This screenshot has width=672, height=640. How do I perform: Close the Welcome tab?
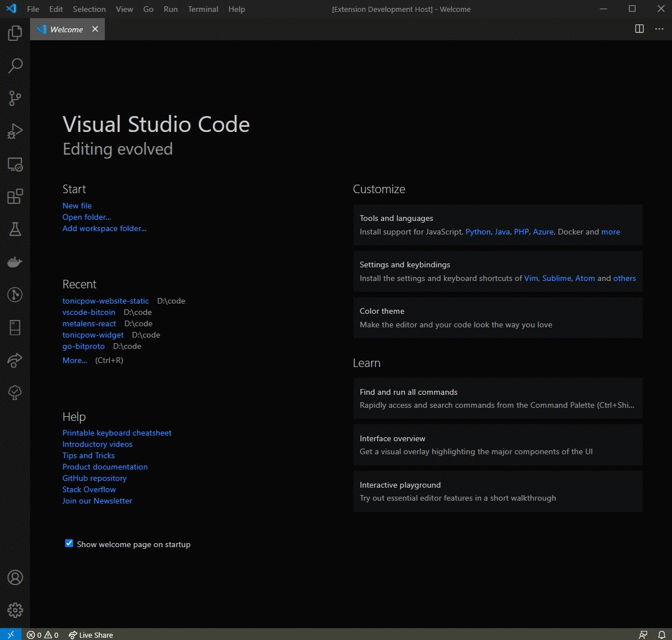tap(95, 29)
